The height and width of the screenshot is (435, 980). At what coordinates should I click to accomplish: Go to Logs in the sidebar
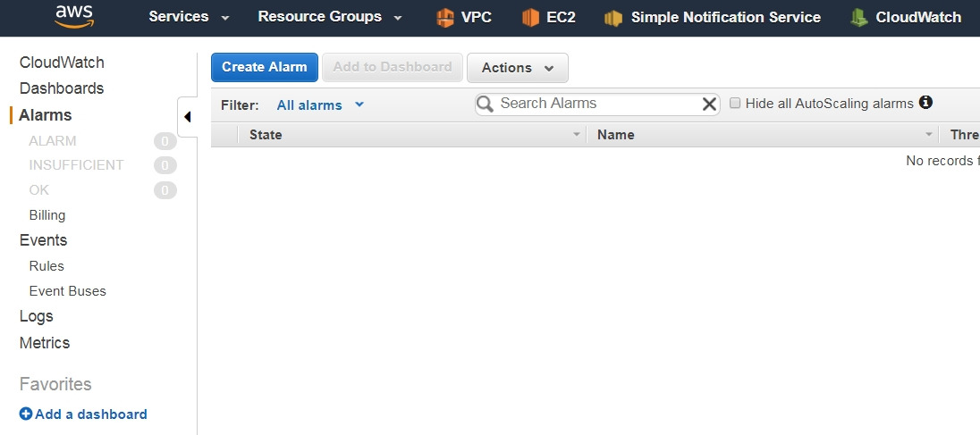point(37,316)
